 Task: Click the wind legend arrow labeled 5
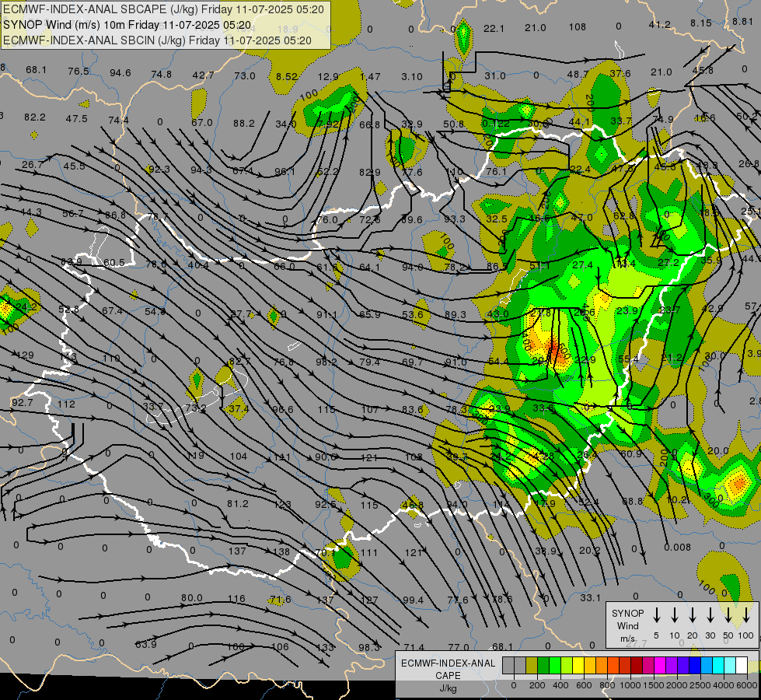[657, 614]
